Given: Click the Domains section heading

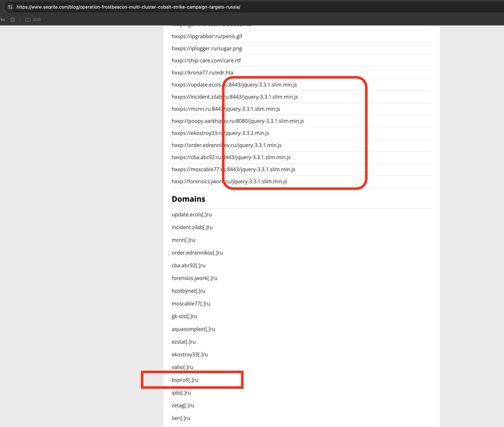Looking at the screenshot, I should pos(189,199).
